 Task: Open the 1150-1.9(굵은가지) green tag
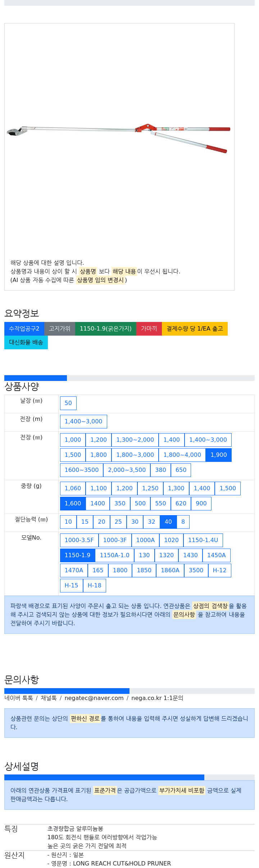tap(106, 329)
